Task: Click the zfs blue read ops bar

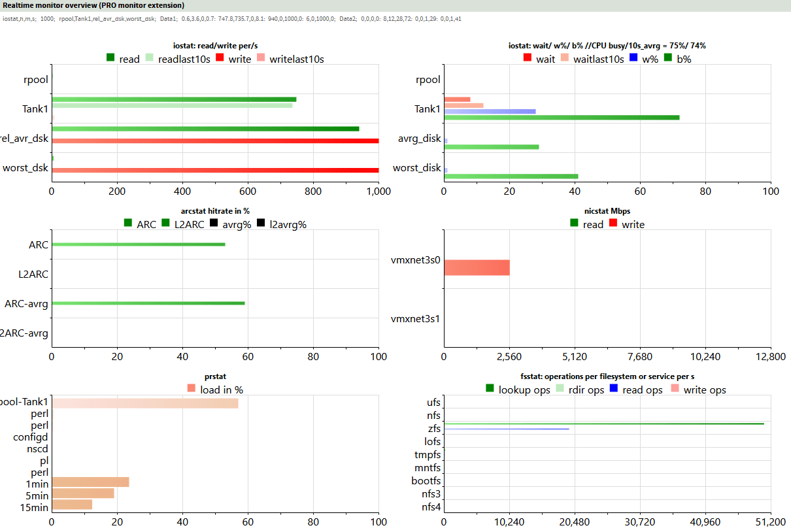Action: point(507,429)
